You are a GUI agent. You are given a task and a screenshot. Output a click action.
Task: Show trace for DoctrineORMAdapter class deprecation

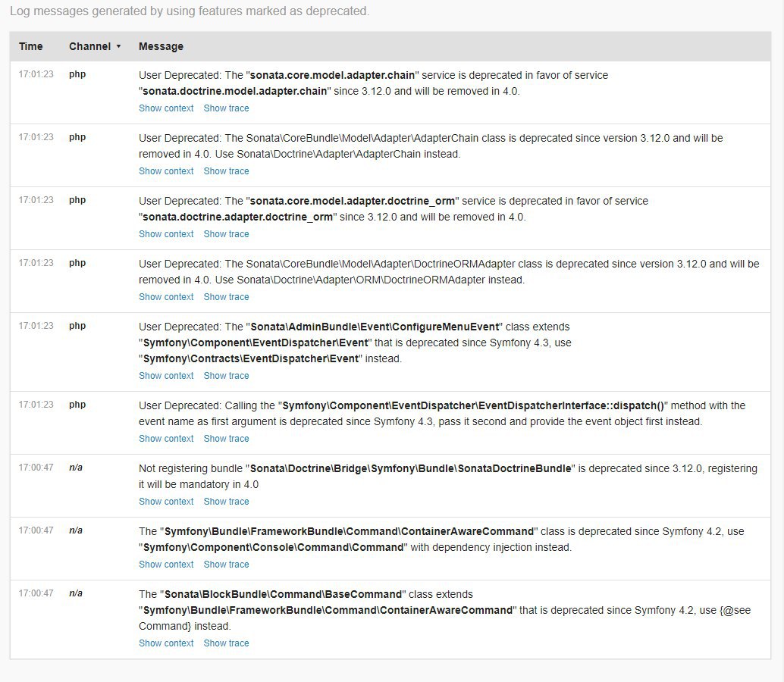coord(226,297)
